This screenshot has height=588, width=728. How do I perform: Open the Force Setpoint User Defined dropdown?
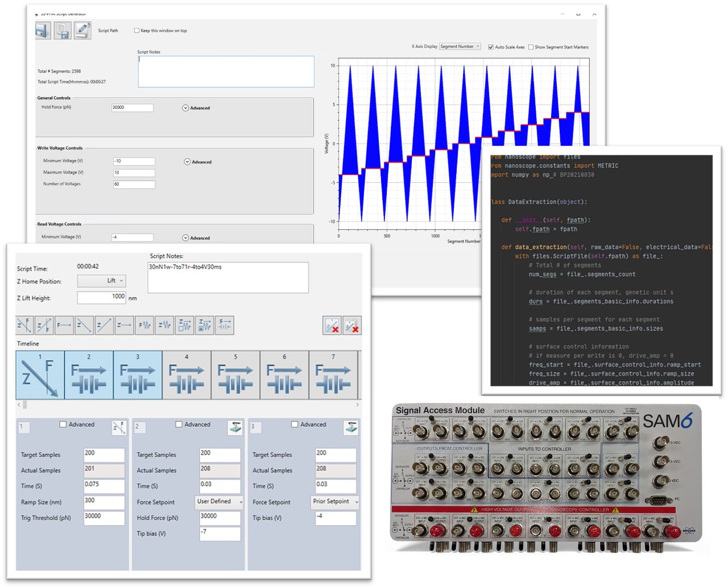click(x=220, y=502)
